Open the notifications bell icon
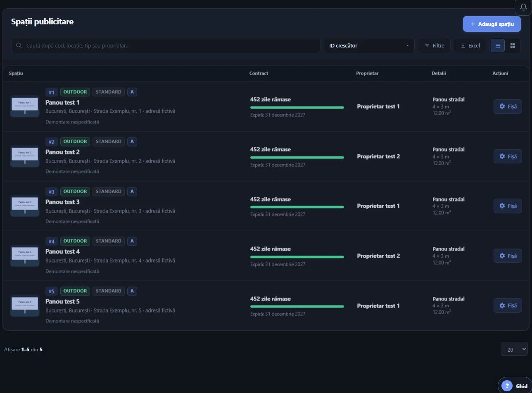 [x=523, y=7]
